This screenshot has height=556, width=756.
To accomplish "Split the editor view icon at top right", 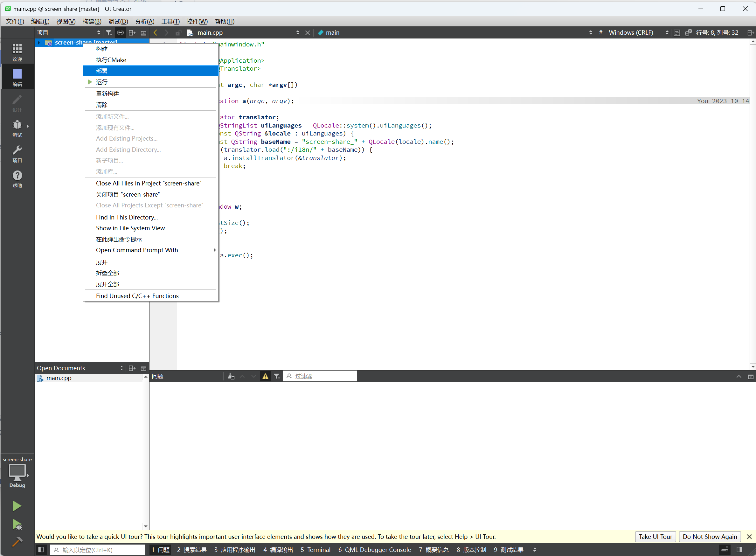I will [x=751, y=33].
